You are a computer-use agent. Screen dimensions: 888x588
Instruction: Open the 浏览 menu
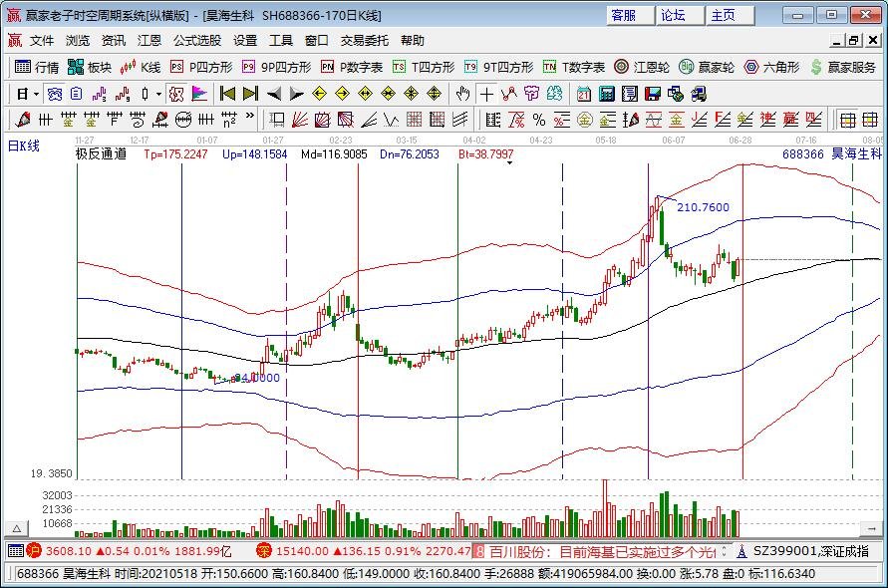(78, 41)
